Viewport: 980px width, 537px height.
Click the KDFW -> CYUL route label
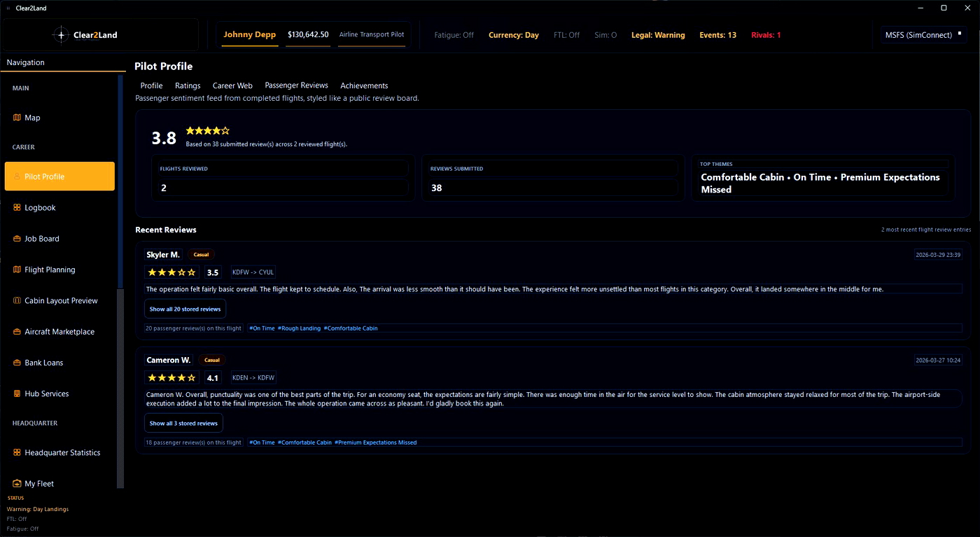(x=253, y=272)
